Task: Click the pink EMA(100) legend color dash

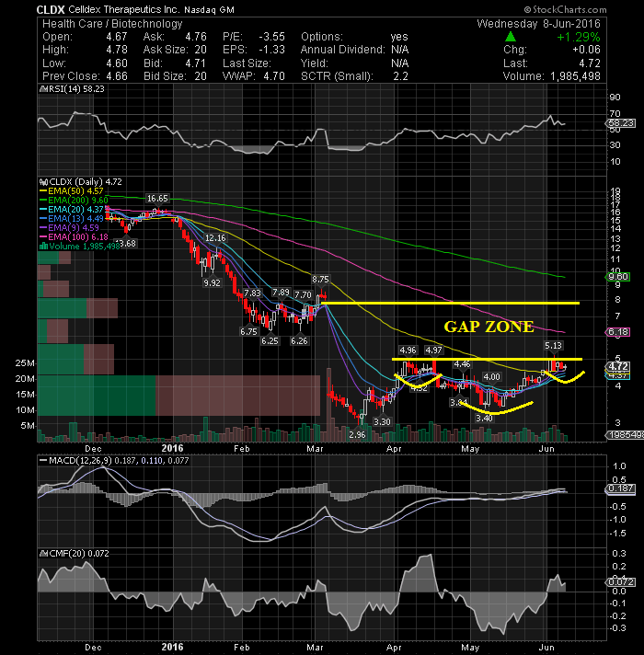Action: 43,237
